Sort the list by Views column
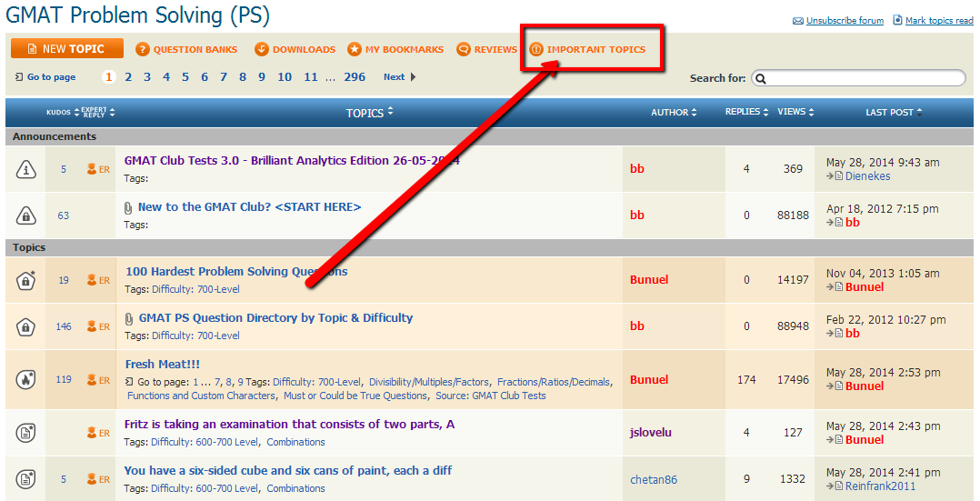Screen dimensions: 980x501 (x=795, y=112)
